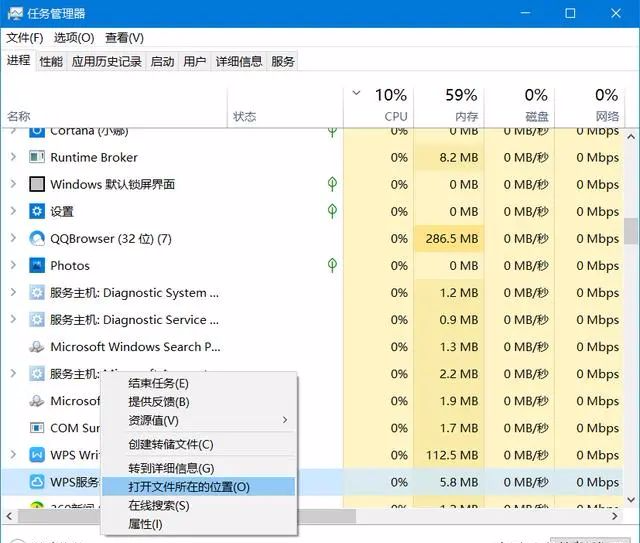Select the 进程 tab

click(x=18, y=60)
